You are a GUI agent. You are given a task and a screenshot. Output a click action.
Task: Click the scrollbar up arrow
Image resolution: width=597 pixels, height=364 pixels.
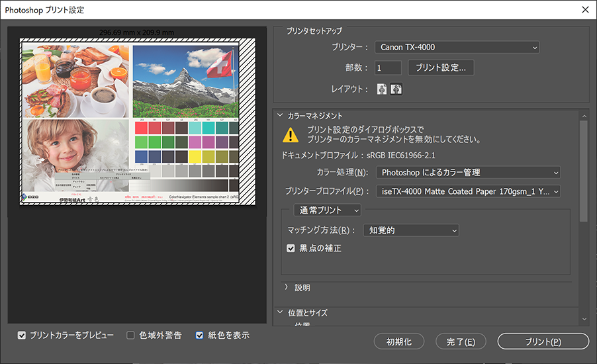[x=584, y=115]
